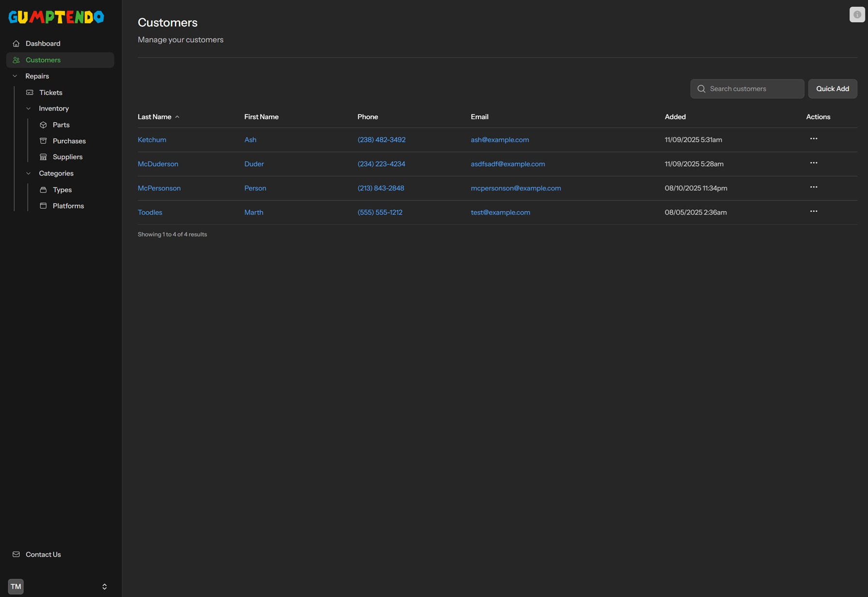Image resolution: width=868 pixels, height=597 pixels.
Task: Click the Tickets icon in sidebar
Action: tap(30, 93)
